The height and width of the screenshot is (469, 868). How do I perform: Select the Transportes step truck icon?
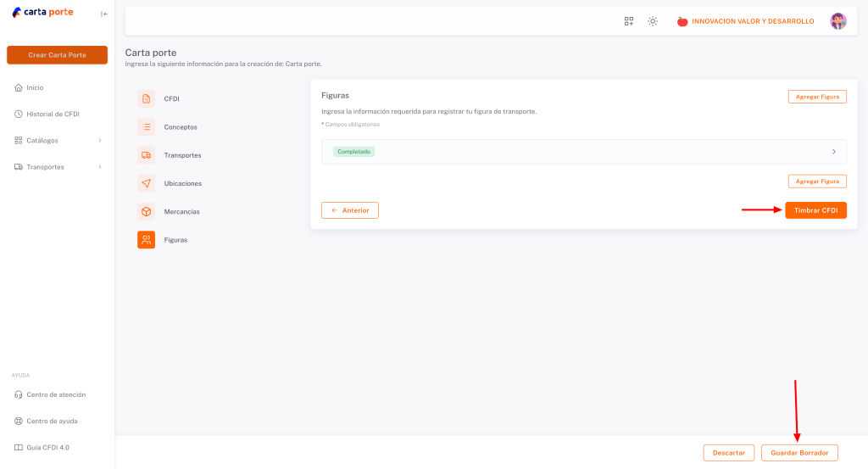click(x=146, y=155)
